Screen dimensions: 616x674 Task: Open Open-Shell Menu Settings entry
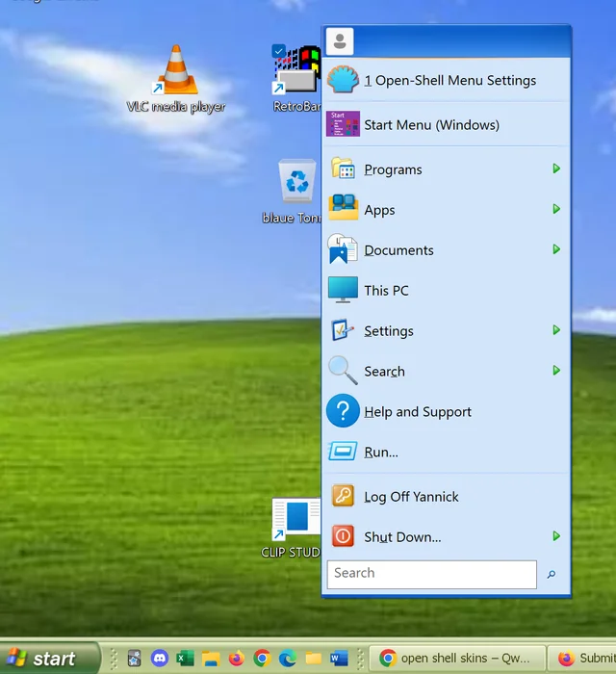tap(446, 80)
